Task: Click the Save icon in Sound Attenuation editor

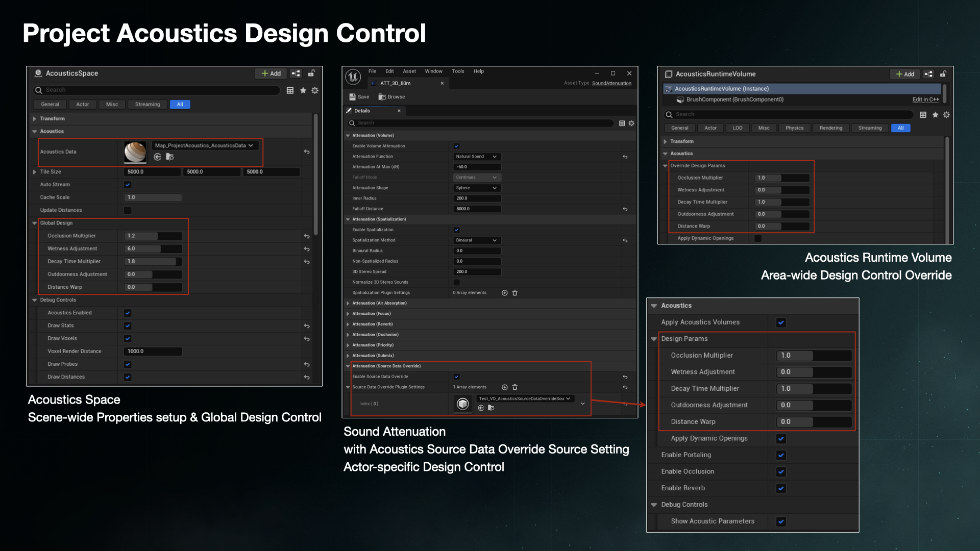Action: 353,97
